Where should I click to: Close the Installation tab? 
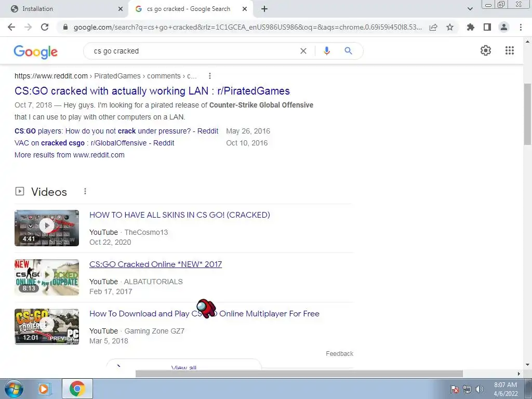point(121,9)
